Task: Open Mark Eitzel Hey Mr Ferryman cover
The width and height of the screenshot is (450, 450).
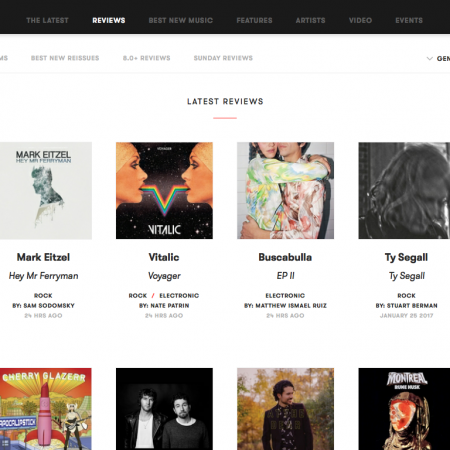Action: click(x=46, y=191)
